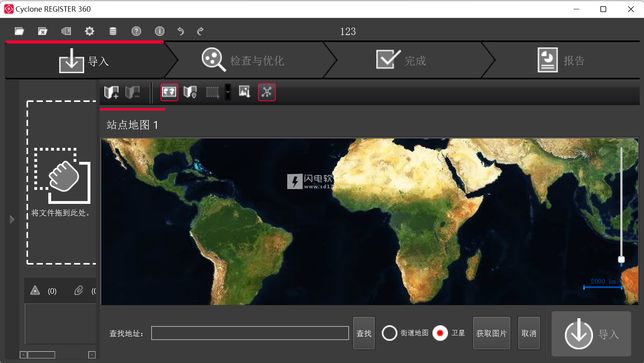The image size is (644, 363).
Task: Open the help question mark icon
Action: (x=136, y=31)
